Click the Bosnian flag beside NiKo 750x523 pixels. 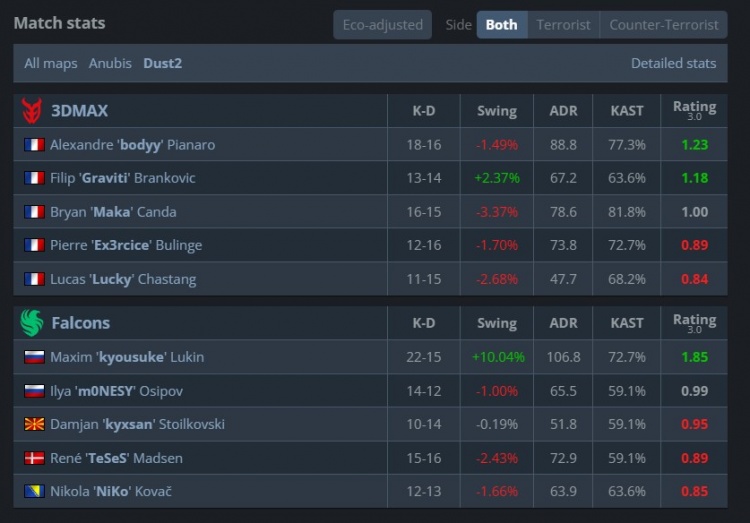point(35,492)
